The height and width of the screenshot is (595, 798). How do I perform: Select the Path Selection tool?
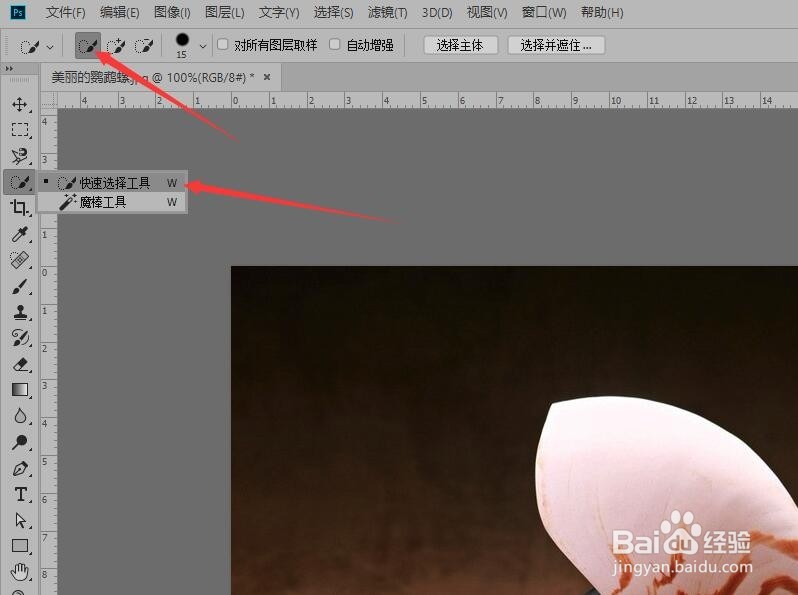[x=20, y=520]
